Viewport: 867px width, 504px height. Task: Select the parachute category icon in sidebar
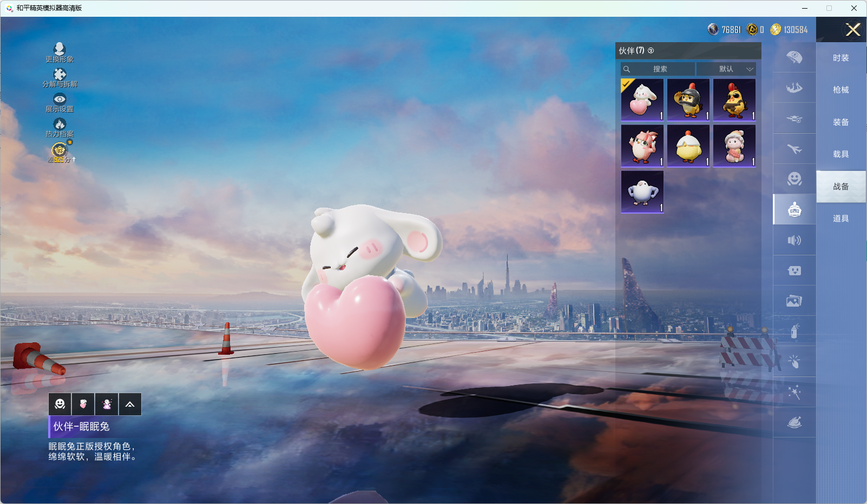point(794,57)
